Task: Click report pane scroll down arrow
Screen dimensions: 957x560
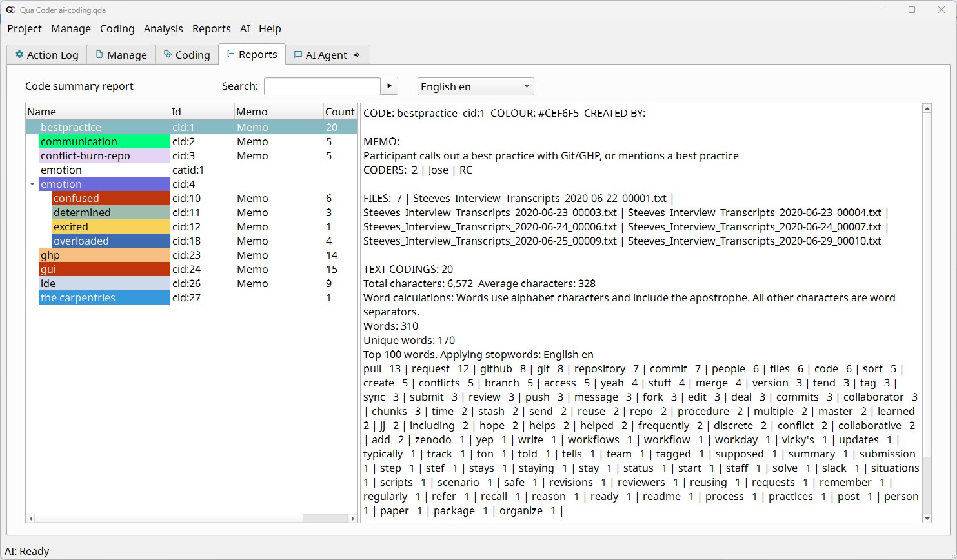Action: click(x=927, y=518)
